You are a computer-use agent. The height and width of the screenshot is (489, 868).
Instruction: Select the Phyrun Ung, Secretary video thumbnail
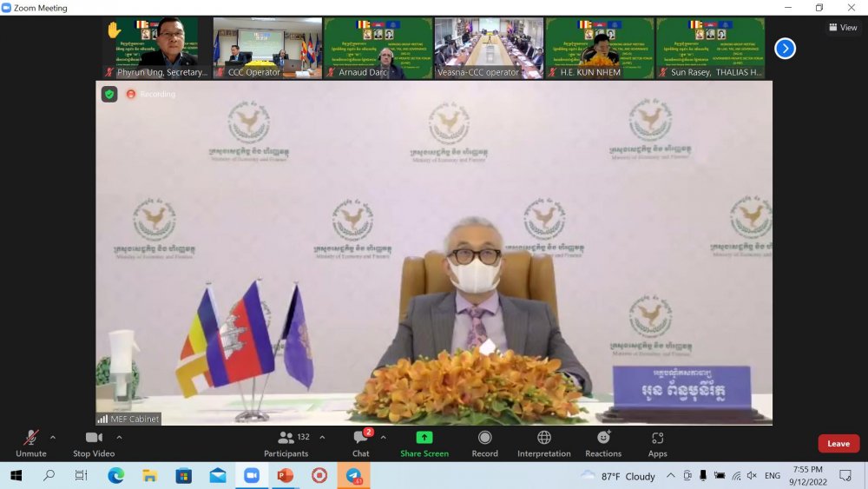click(157, 48)
